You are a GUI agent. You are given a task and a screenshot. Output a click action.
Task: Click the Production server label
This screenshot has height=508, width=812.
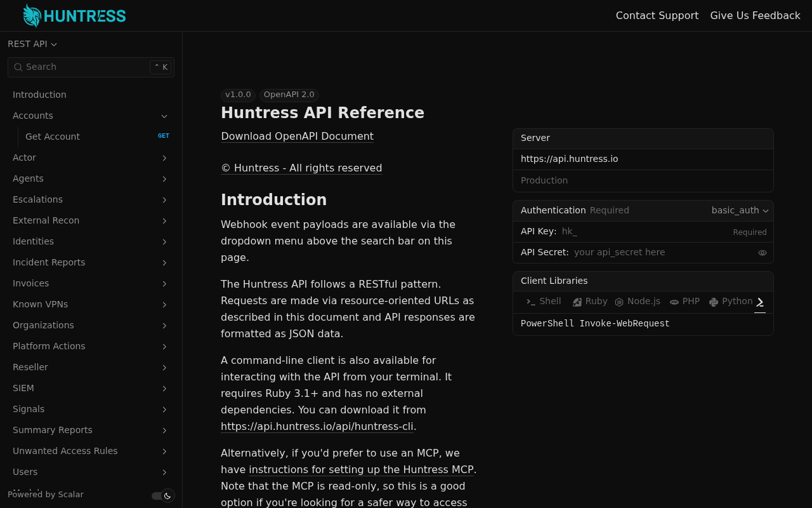(x=544, y=180)
